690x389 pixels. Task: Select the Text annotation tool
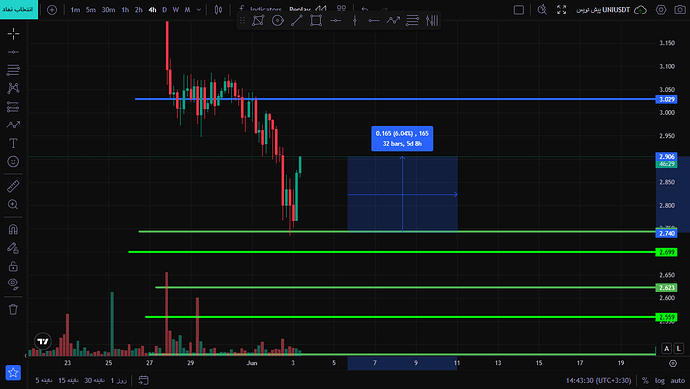pyautogui.click(x=13, y=143)
